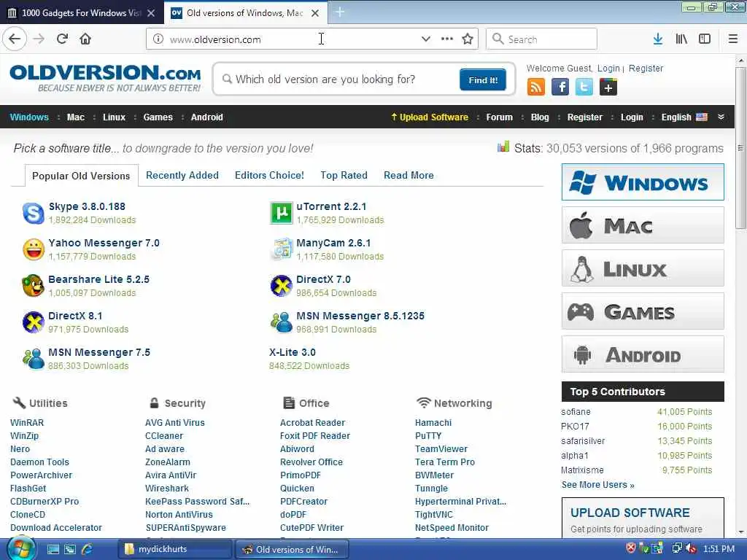Image resolution: width=747 pixels, height=560 pixels.
Task: Open the Foxit PDF Reader link
Action: (x=315, y=436)
